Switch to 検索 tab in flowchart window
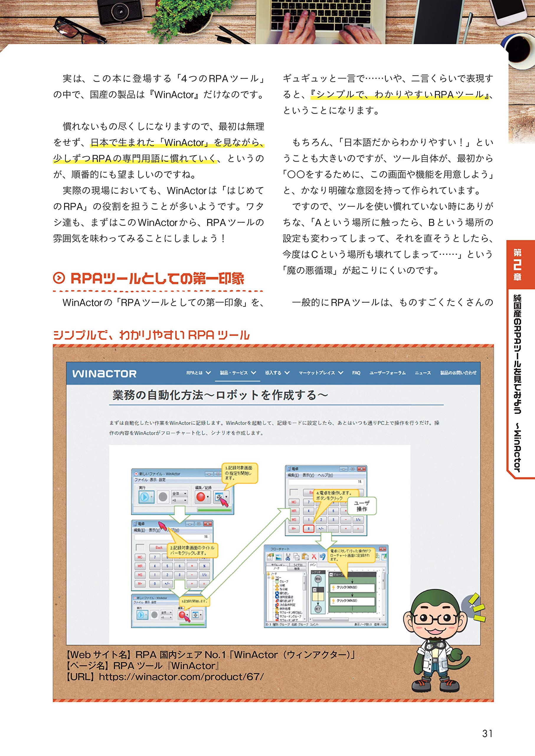Viewport: 535px width, 756px height. 297,569
